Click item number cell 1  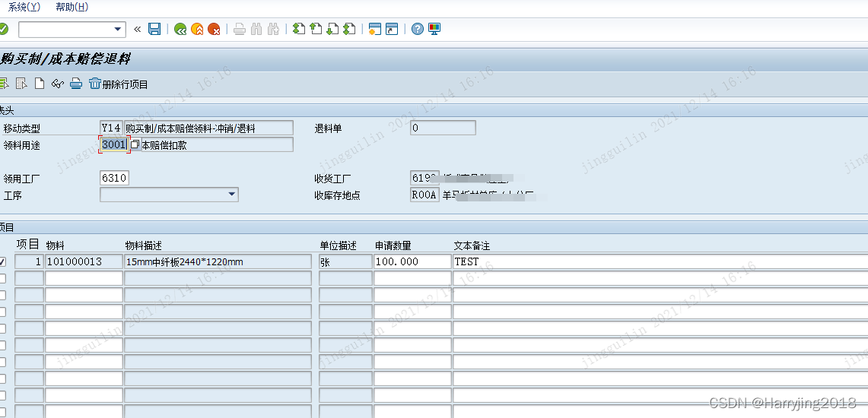tap(29, 262)
